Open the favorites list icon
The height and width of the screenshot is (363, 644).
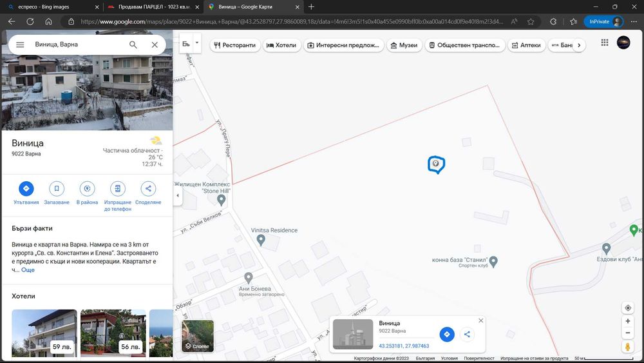(x=573, y=21)
